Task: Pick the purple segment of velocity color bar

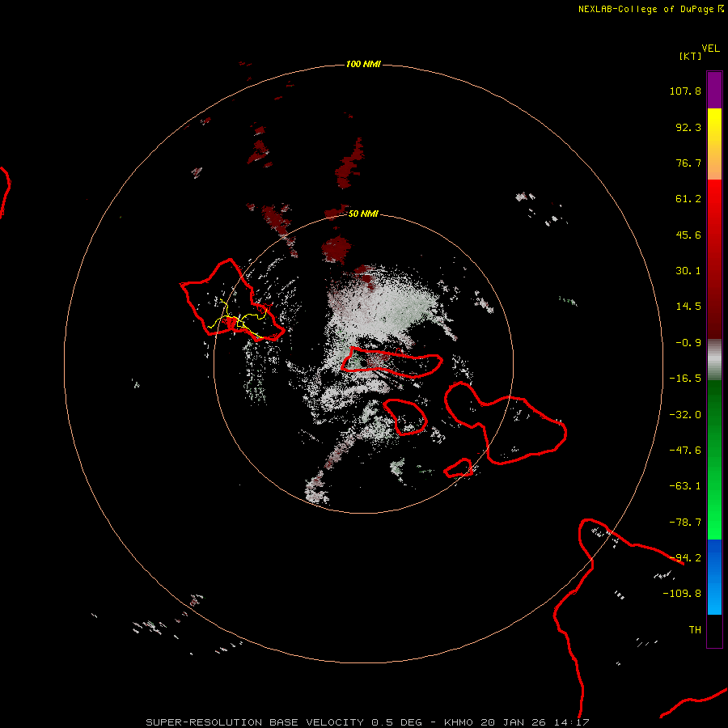Action: pyautogui.click(x=714, y=90)
